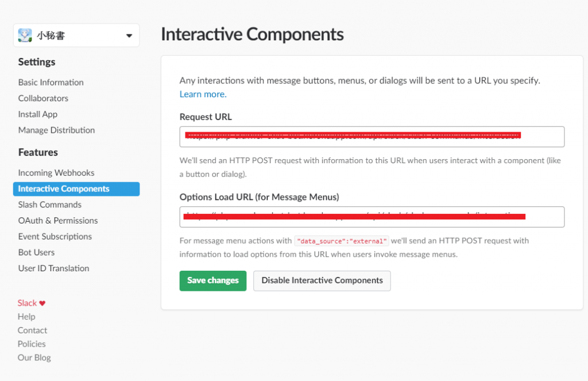Screen dimensions: 588x381
Task: Go to the Collaborators page
Action: click(x=43, y=98)
